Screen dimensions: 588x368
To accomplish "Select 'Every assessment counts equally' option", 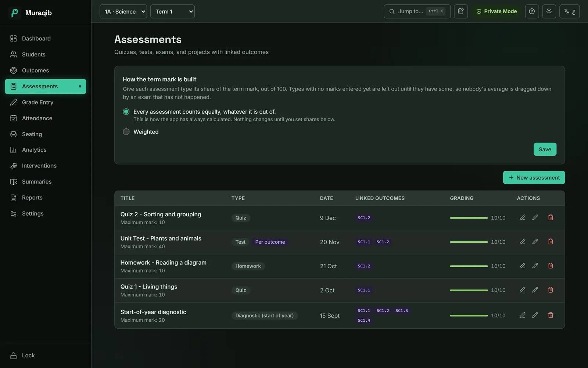I will pyautogui.click(x=126, y=112).
